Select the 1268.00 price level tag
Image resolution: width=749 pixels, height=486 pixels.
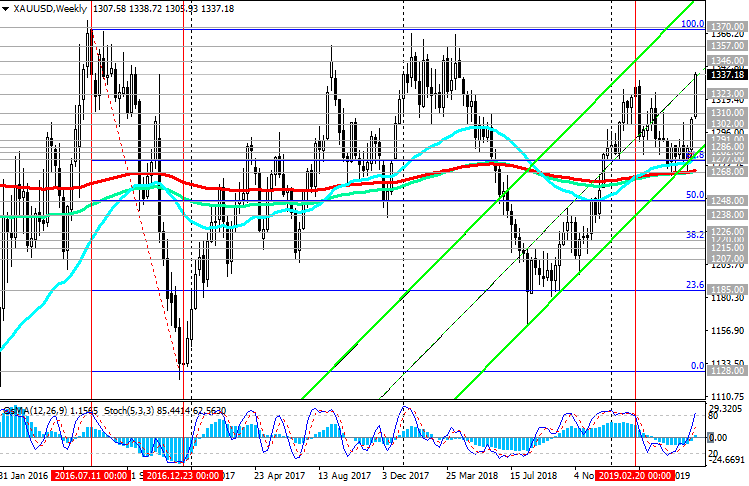point(725,171)
